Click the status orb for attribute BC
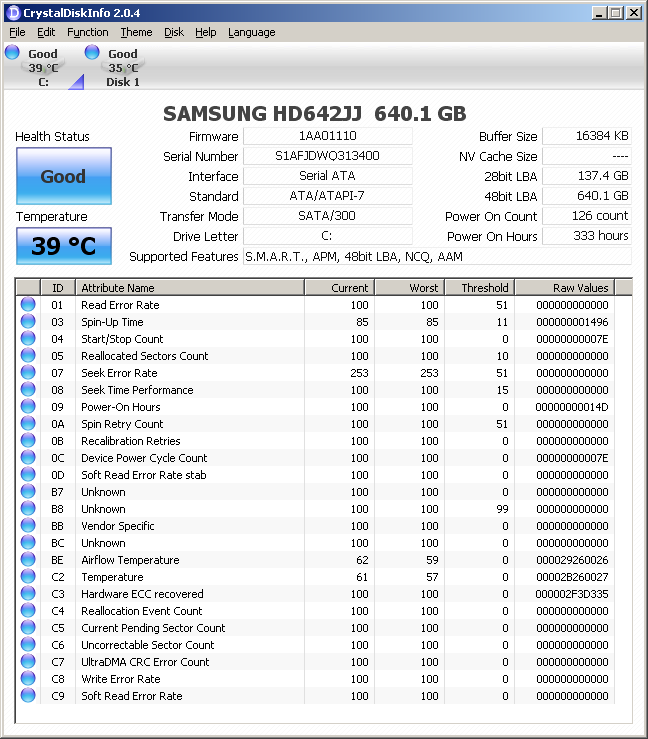Screen dimensions: 648x739 pos(28,542)
